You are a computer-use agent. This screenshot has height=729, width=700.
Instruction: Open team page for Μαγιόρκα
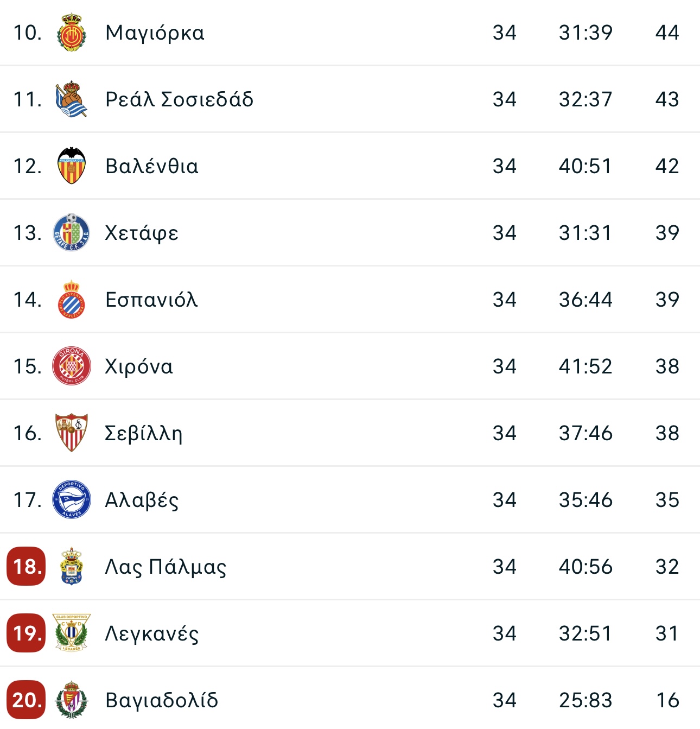click(155, 33)
